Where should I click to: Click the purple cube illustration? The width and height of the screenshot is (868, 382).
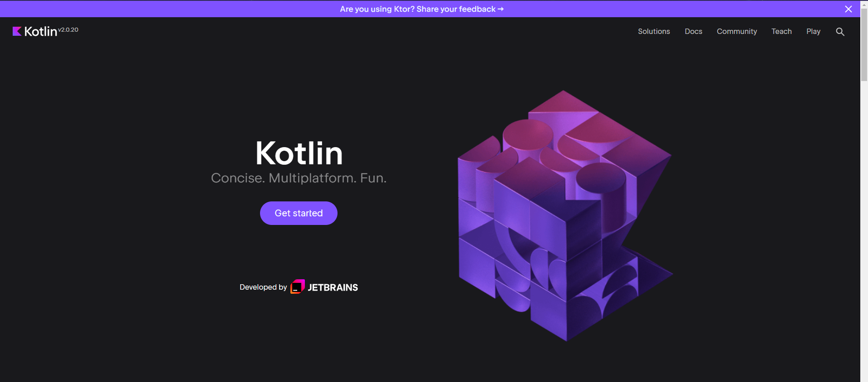tap(565, 215)
